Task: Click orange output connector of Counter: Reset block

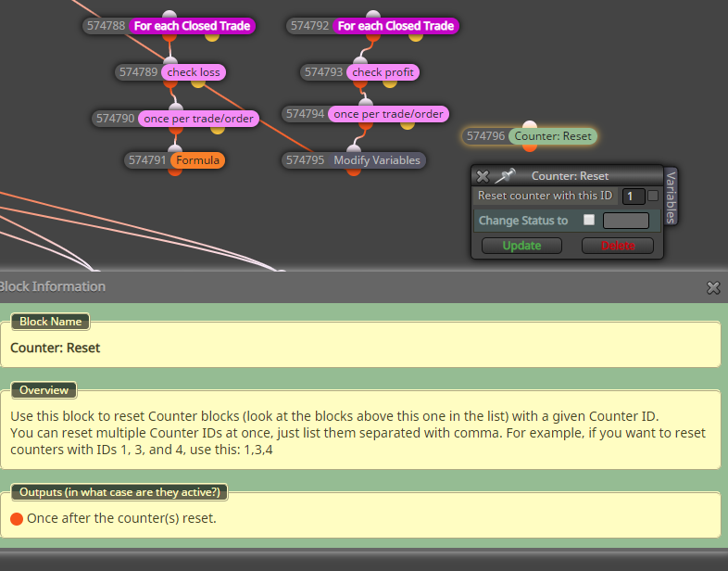Action: (530, 147)
